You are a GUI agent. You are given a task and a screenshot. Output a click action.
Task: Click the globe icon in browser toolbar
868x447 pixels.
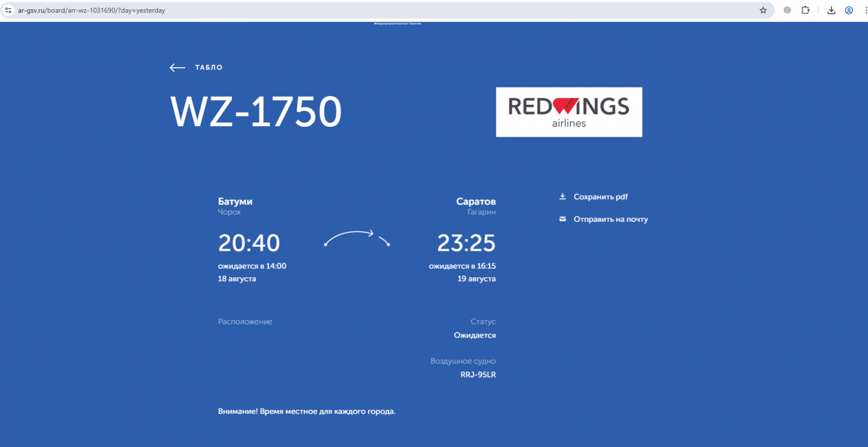coord(787,10)
